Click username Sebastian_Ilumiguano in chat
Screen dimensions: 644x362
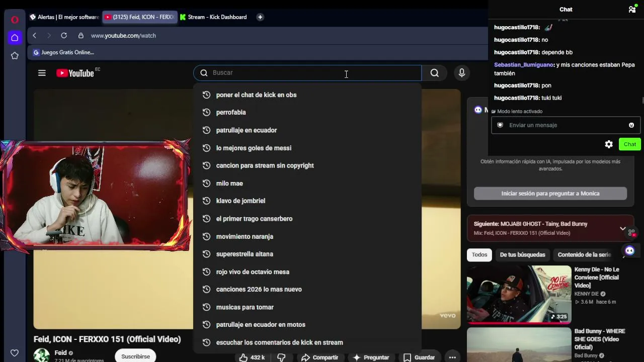coord(524,65)
